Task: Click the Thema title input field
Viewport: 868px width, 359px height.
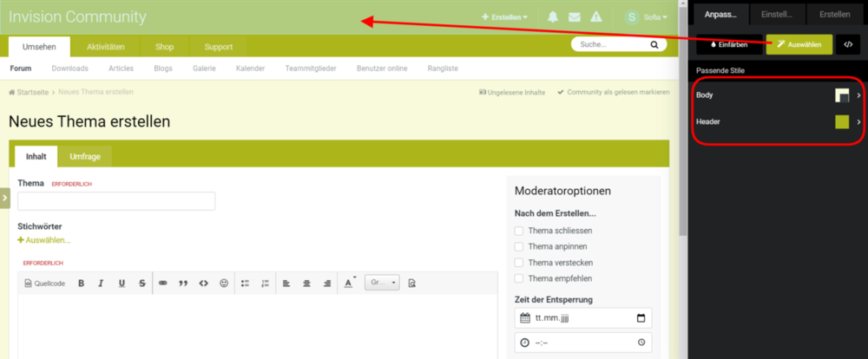Action: click(x=116, y=201)
